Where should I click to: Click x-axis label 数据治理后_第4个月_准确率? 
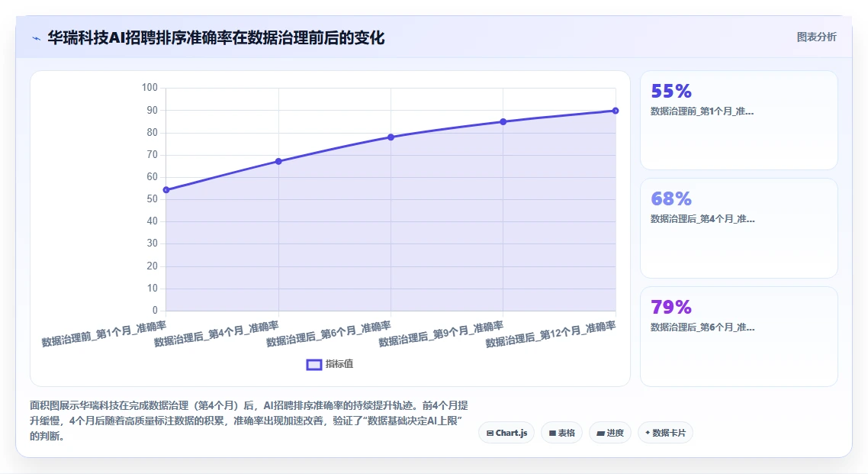[217, 334]
